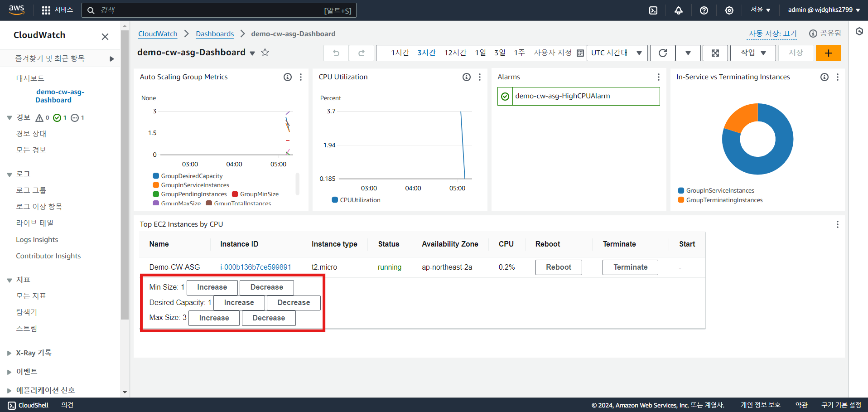Close the CloudWatch side navigation

[x=105, y=36]
